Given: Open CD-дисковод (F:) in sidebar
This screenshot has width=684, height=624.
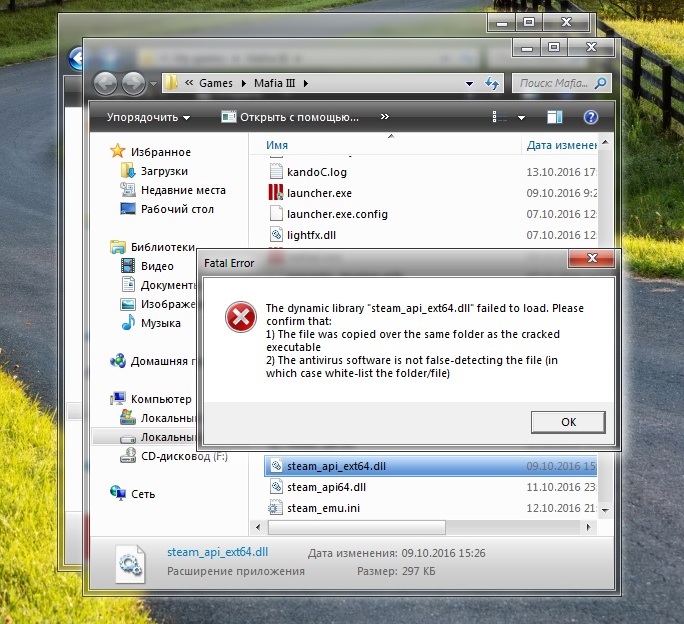Looking at the screenshot, I should point(184,456).
